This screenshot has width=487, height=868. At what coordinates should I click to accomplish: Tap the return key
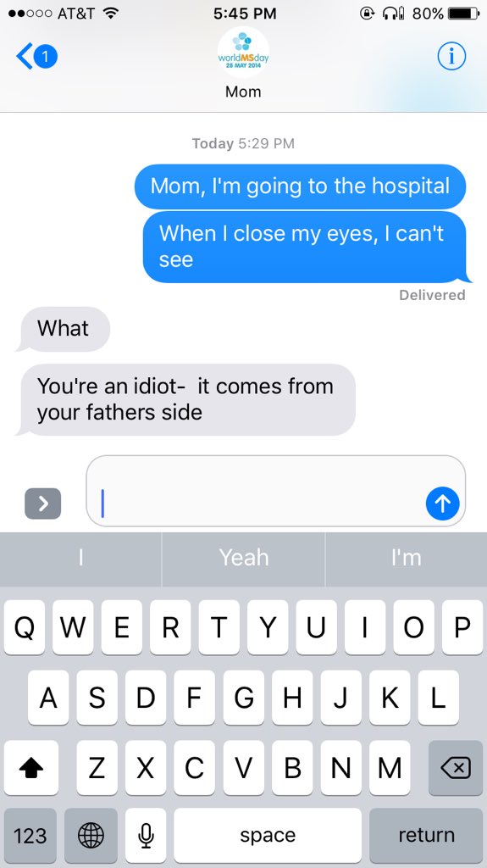click(426, 835)
